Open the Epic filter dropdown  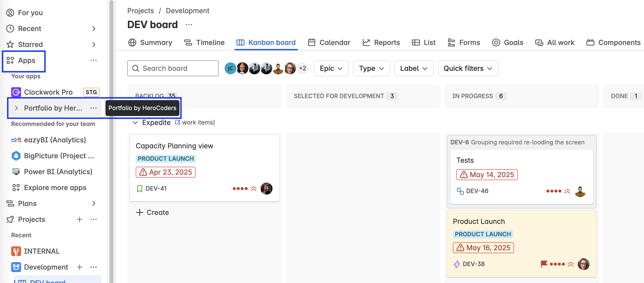[331, 68]
